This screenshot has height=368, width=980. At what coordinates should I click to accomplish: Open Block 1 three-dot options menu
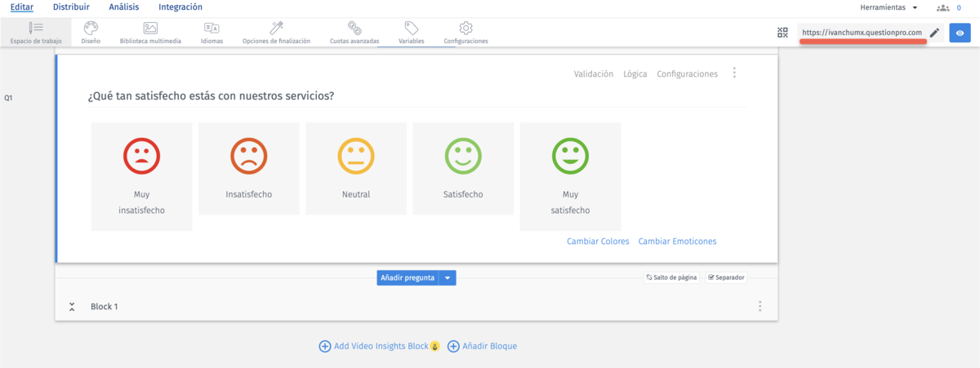(760, 306)
